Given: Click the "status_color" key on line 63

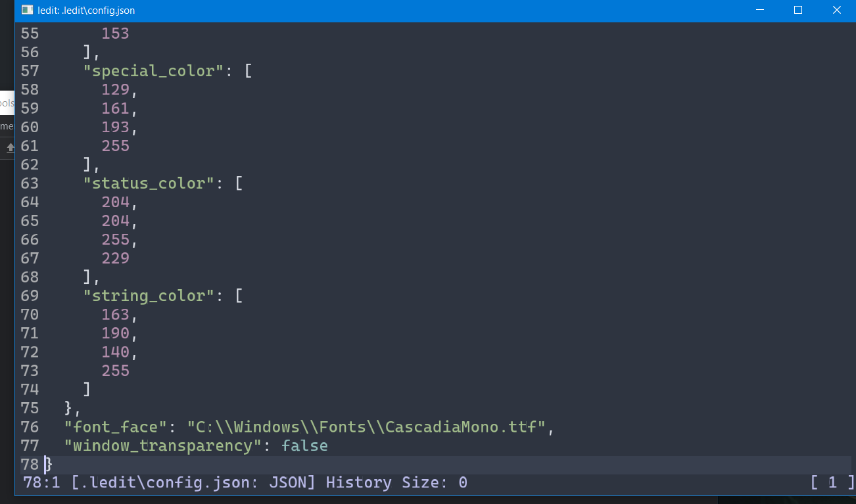Looking at the screenshot, I should pyautogui.click(x=149, y=183).
